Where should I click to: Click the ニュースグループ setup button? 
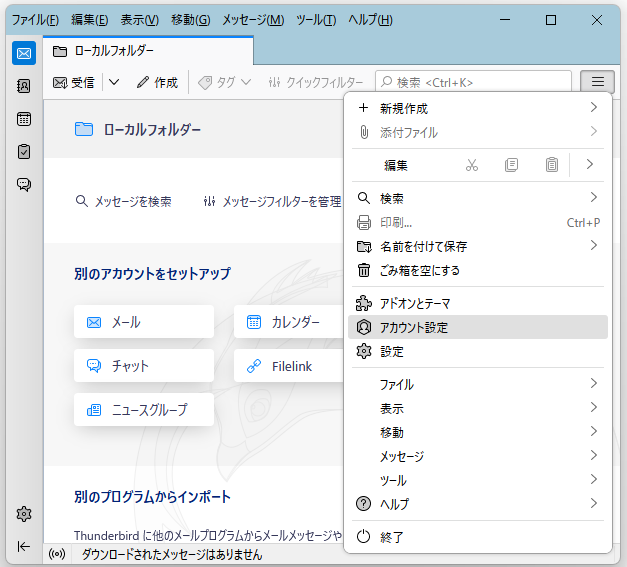tap(144, 409)
